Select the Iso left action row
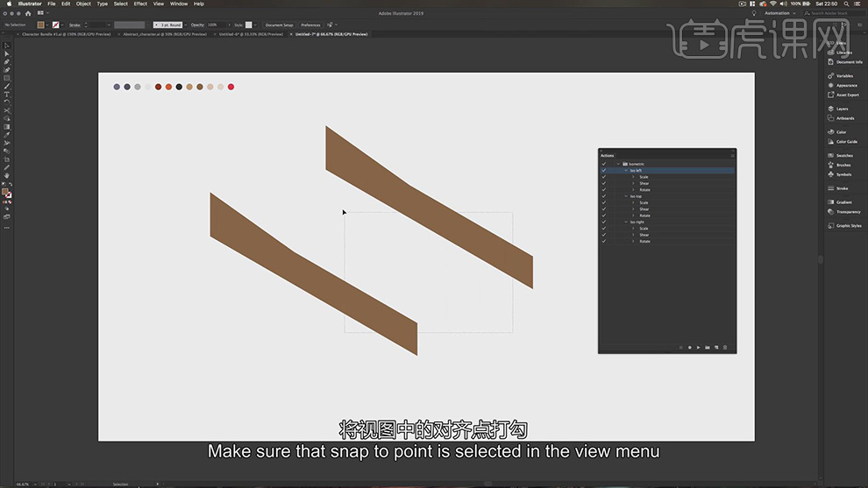868x488 pixels. (667, 171)
